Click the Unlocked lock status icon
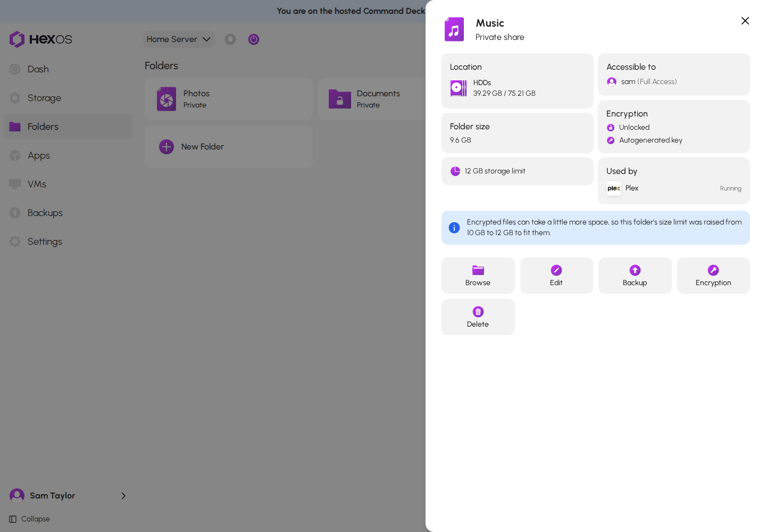This screenshot has height=532, width=766. click(x=611, y=128)
